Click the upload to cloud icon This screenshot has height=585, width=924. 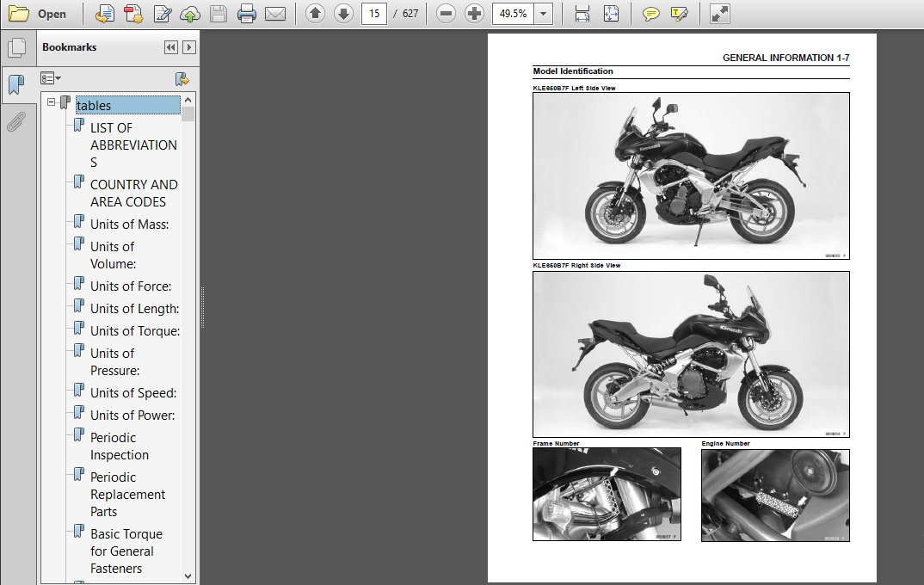190,14
